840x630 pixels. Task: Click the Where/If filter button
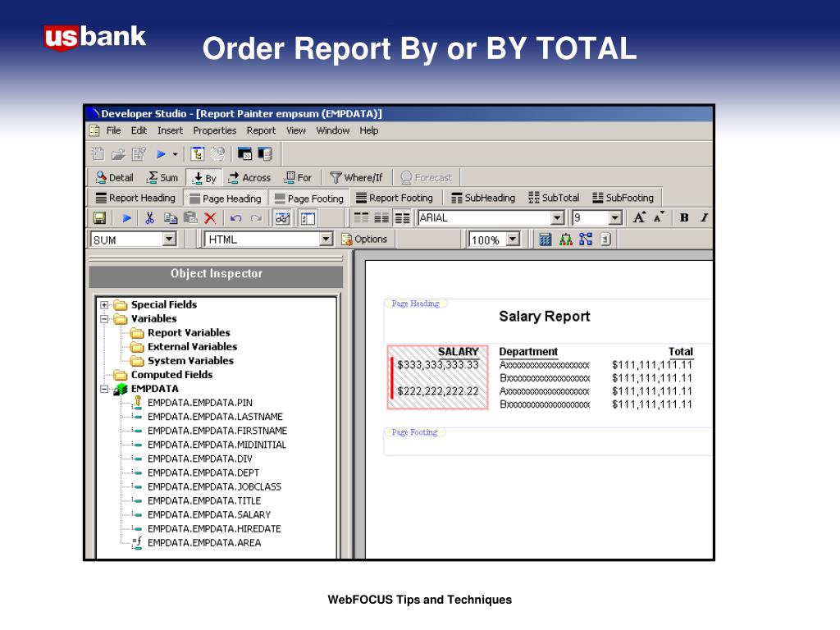(356, 177)
